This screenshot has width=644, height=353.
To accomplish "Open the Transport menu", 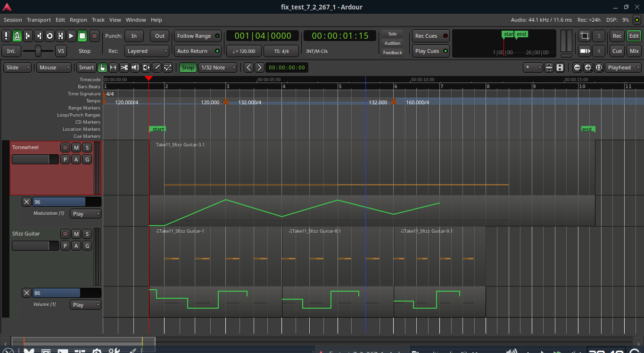I will tap(39, 20).
